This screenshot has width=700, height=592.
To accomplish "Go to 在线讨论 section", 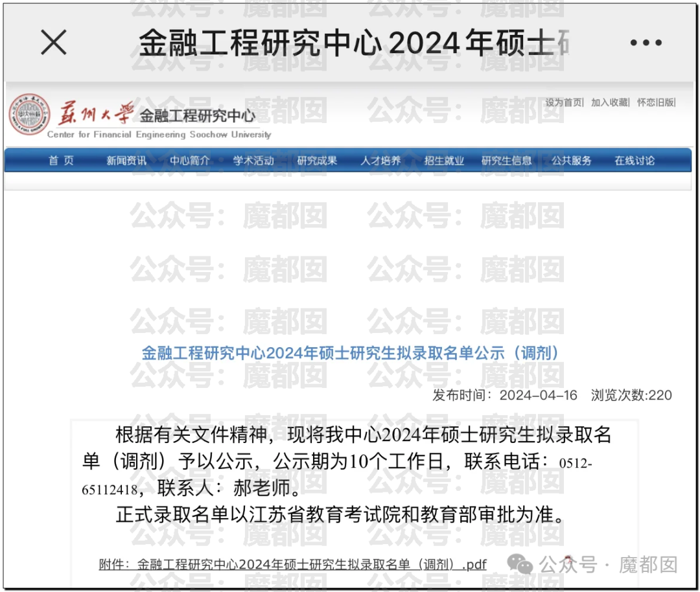I will tap(635, 161).
